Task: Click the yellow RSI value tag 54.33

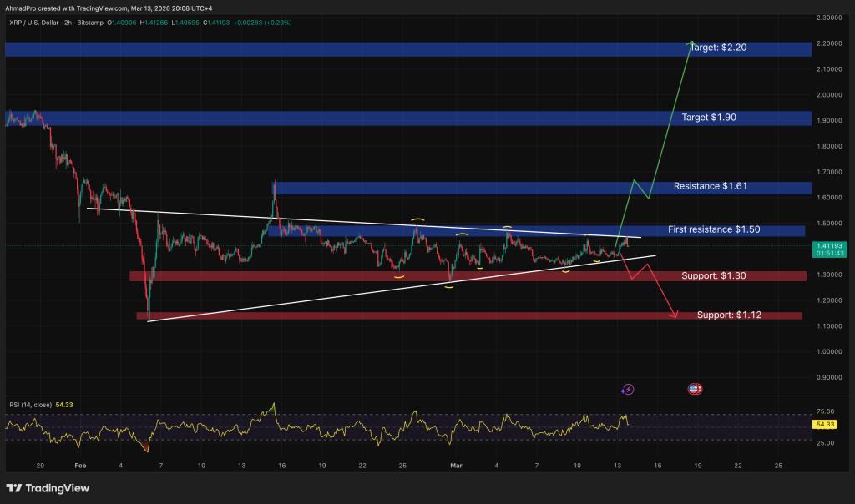Action: click(x=825, y=425)
